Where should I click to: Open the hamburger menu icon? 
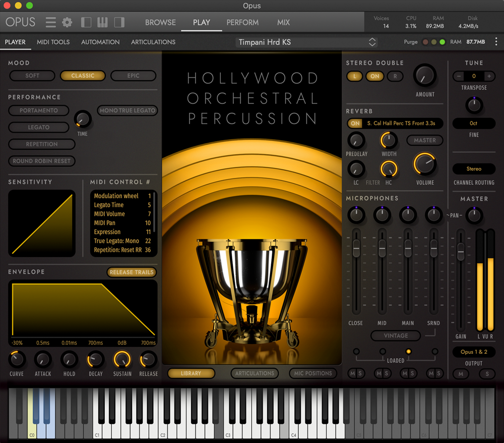click(50, 22)
